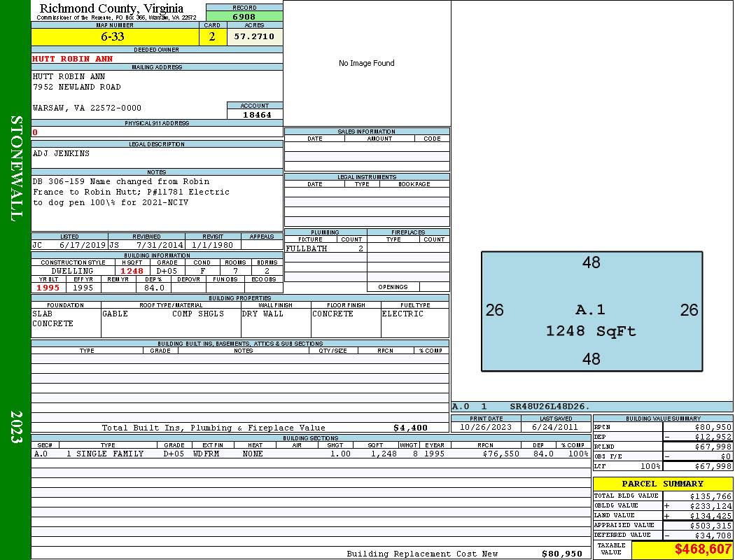This screenshot has width=735, height=560.
Task: Select the H SQFT value 1248
Action: pos(132,271)
